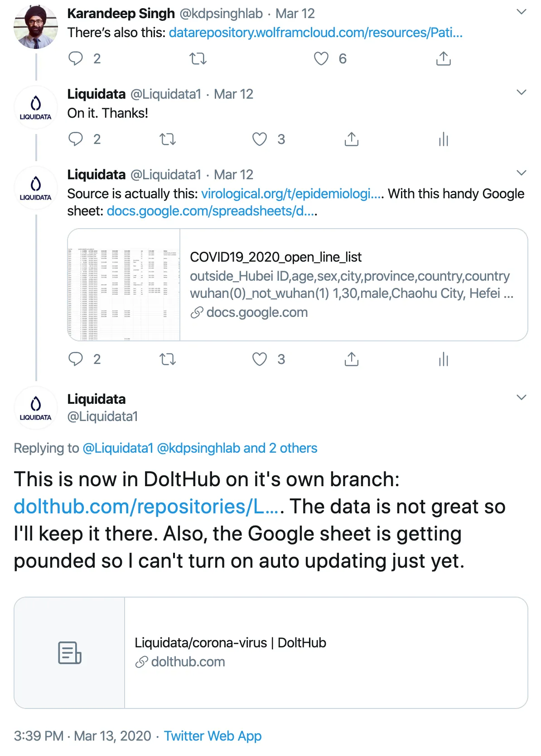This screenshot has width=541, height=756.
Task: Like Karandeep Singh's tweet
Action: tap(321, 59)
